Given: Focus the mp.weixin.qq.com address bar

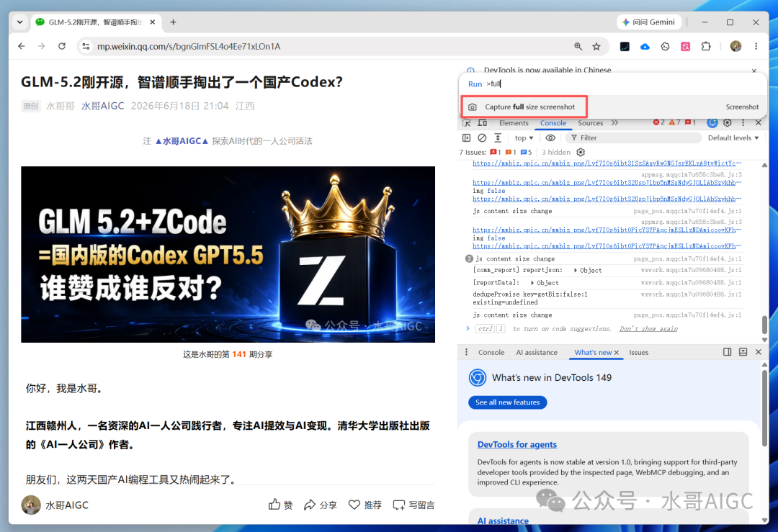Looking at the screenshot, I should tap(328, 46).
